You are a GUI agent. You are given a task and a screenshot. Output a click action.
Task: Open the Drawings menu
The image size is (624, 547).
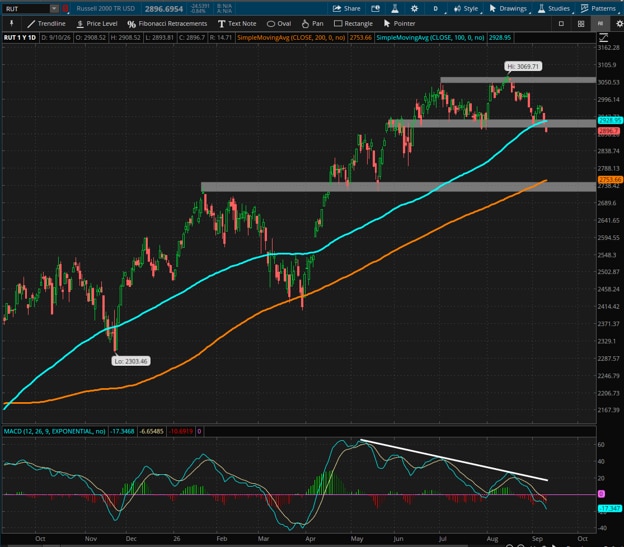coord(508,8)
